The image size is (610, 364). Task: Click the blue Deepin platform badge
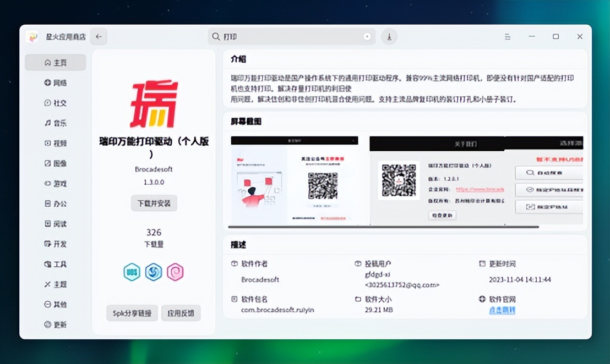click(x=154, y=272)
